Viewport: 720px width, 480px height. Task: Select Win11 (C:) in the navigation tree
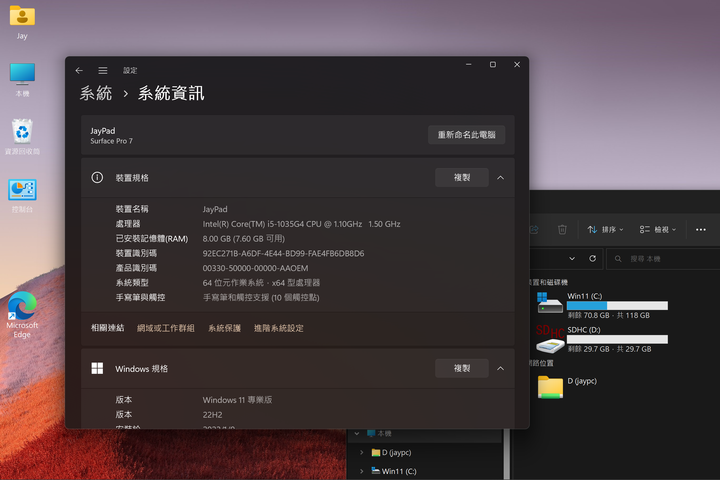[x=394, y=471]
